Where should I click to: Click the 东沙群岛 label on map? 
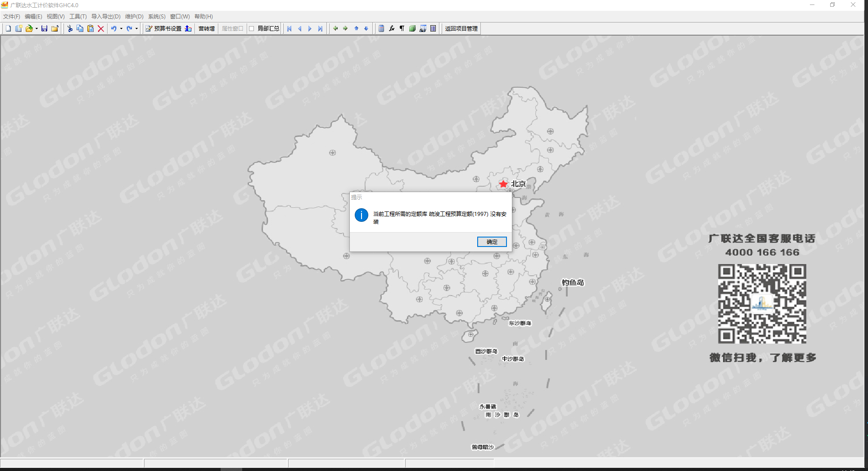(x=520, y=323)
